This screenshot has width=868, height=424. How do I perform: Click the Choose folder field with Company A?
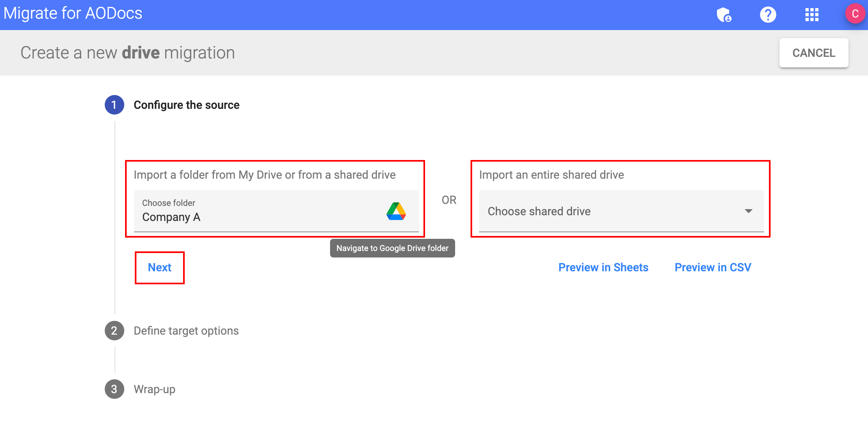tap(276, 211)
